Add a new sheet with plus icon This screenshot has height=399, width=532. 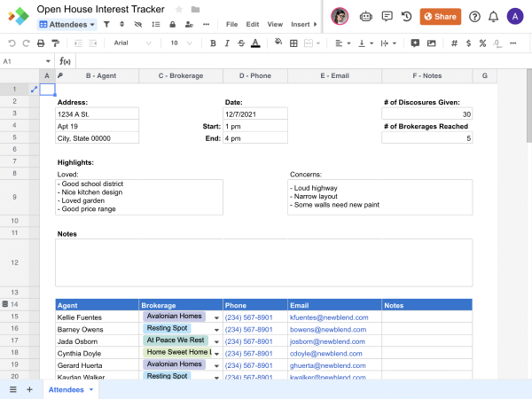[x=29, y=389]
